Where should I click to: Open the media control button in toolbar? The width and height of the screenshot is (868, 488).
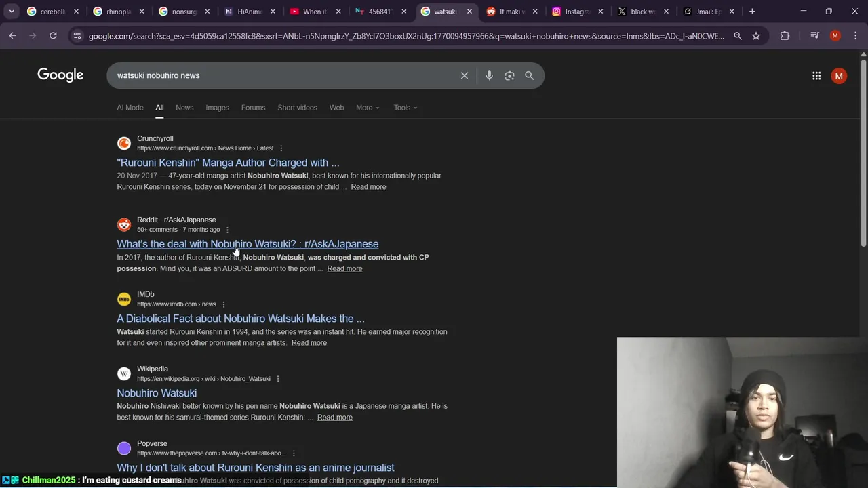tap(815, 36)
